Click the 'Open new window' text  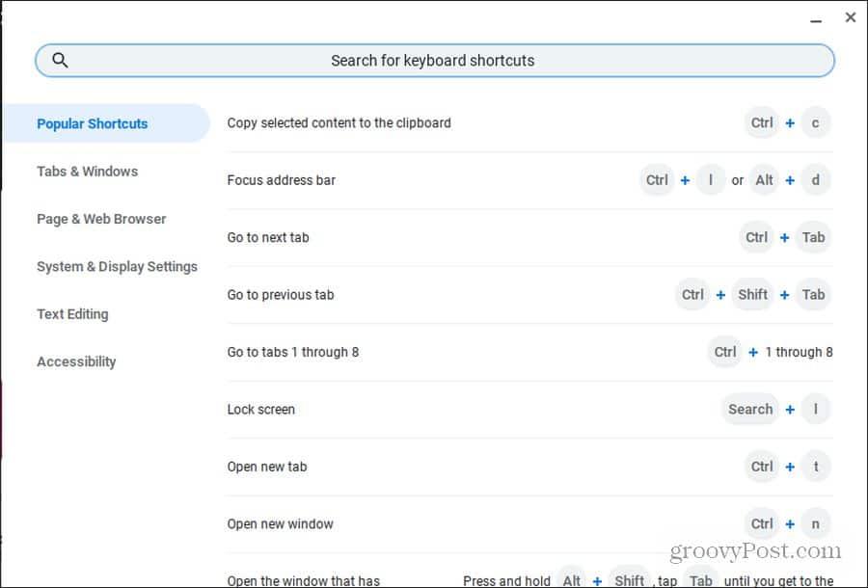click(x=280, y=523)
